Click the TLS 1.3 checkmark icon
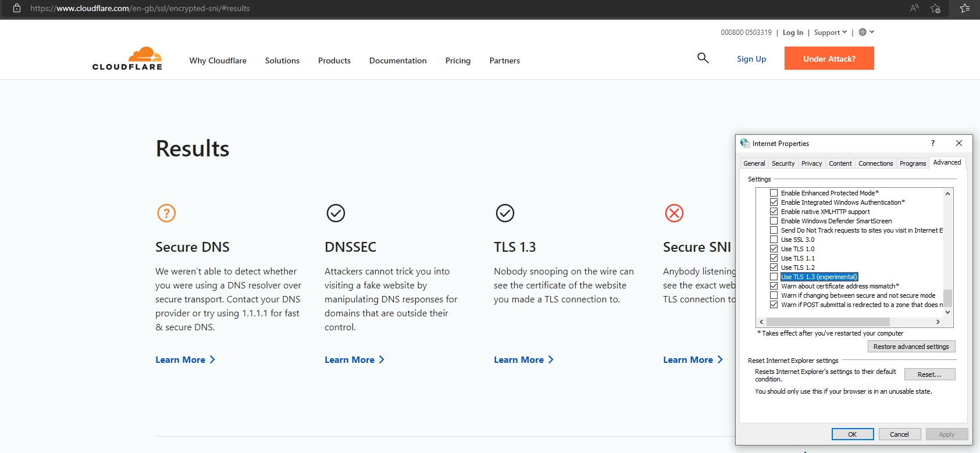Viewport: 980px width, 453px height. pos(505,213)
